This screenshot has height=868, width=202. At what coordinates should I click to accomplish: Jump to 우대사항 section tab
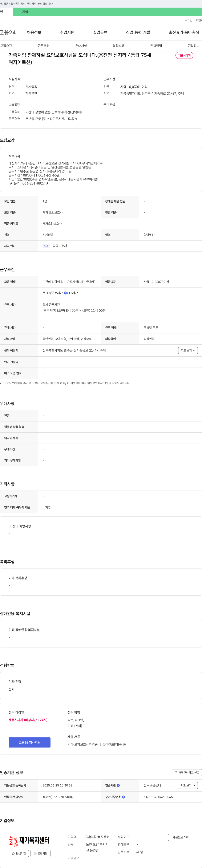(81, 46)
